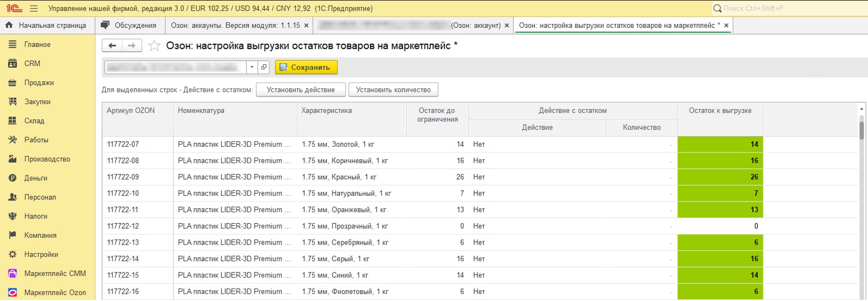This screenshot has width=868, height=301.
Task: Switch to the Обсуждения tab
Action: pyautogui.click(x=129, y=26)
